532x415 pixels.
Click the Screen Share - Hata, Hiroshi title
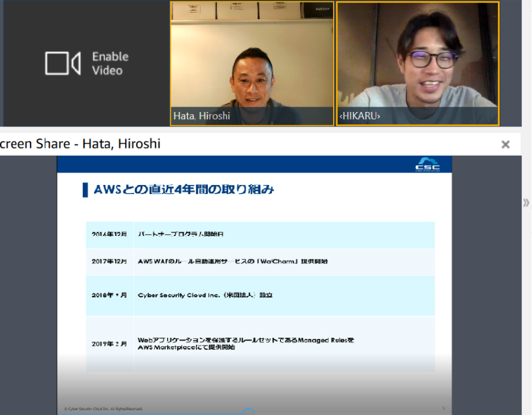pyautogui.click(x=80, y=144)
